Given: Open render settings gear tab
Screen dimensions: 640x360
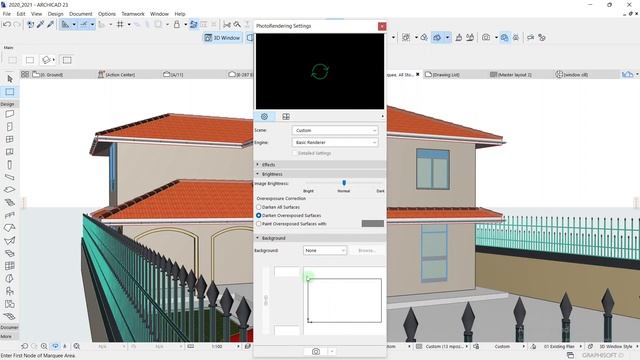Looking at the screenshot, I should [264, 117].
